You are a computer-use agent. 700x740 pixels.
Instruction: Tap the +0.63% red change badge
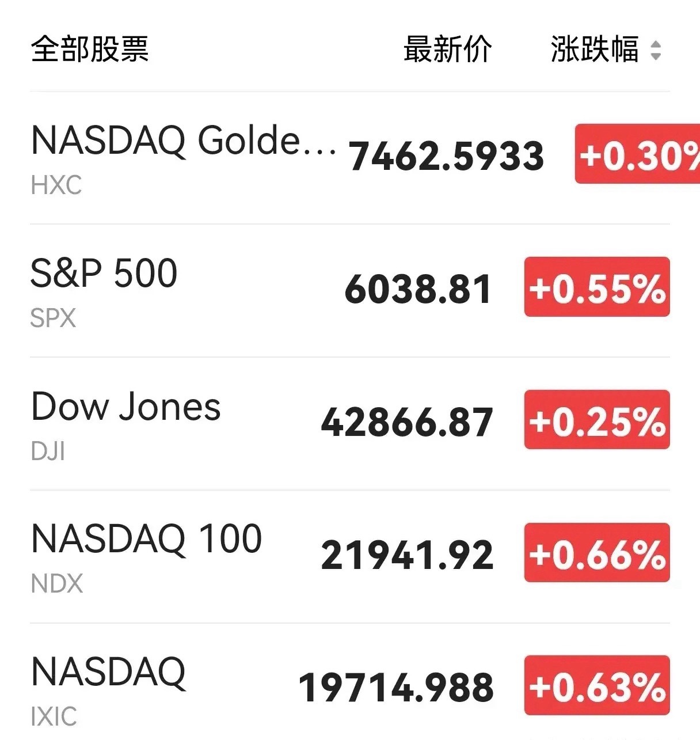pyautogui.click(x=597, y=685)
